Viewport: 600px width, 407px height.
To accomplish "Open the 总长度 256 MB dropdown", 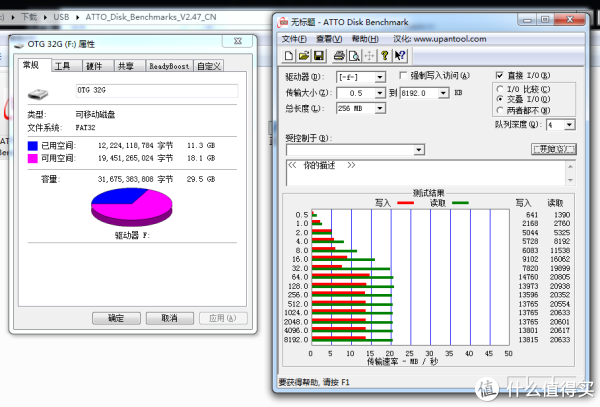I will coord(380,108).
